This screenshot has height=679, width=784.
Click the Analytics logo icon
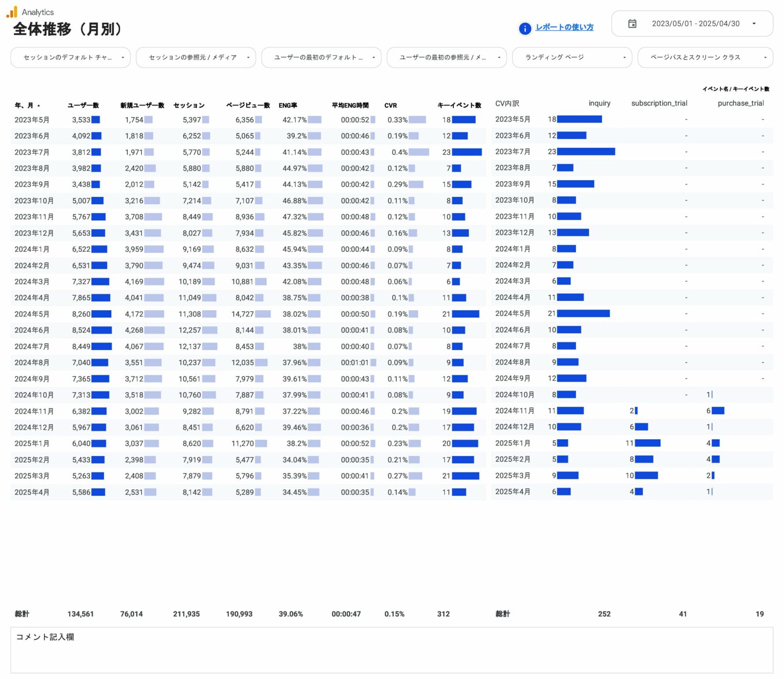[12, 12]
